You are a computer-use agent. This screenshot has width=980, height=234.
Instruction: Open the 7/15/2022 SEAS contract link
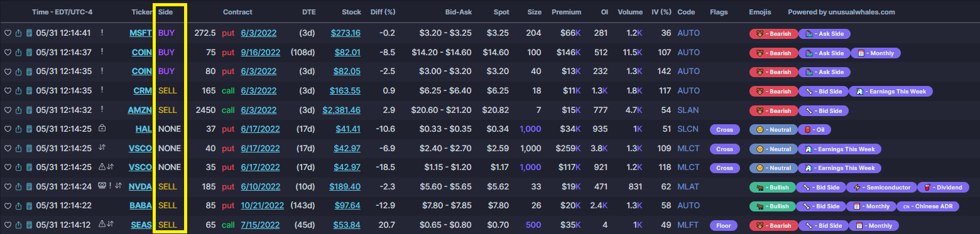point(260,225)
